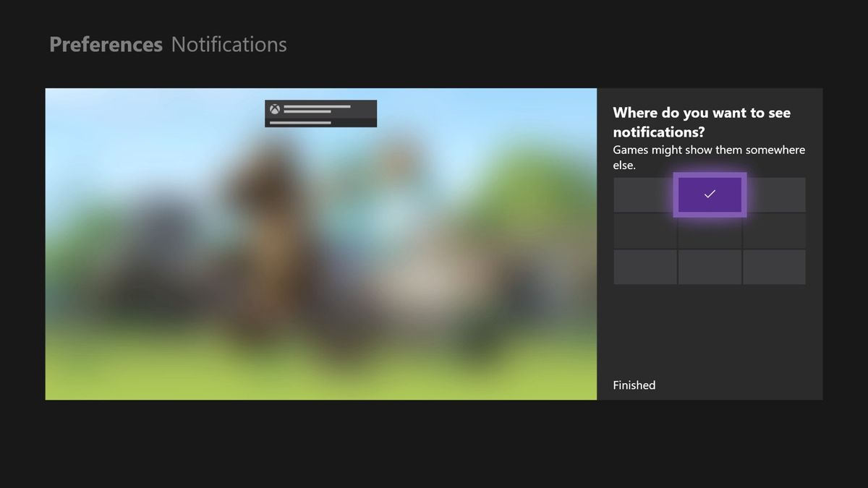The image size is (868, 488).
Task: Click the checkmark in the highlighted cell
Action: coord(710,194)
